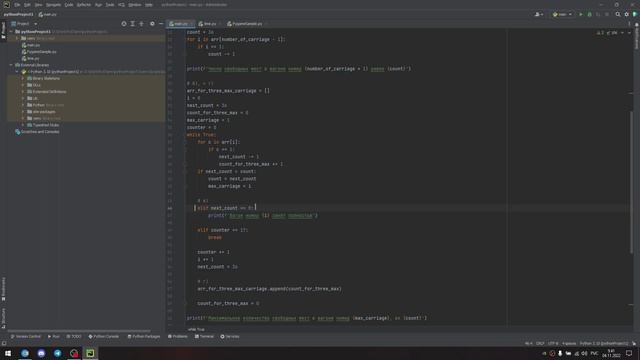The image size is (640, 360).
Task: Click the tool window quick access icon in bottom-left corner
Action: tap(4, 343)
